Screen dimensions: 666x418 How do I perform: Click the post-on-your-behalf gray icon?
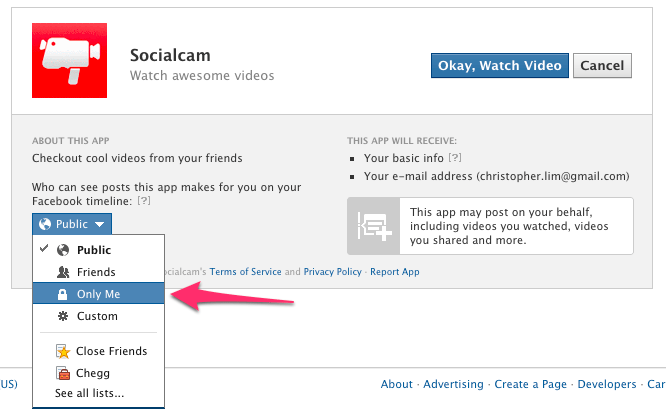coord(374,226)
